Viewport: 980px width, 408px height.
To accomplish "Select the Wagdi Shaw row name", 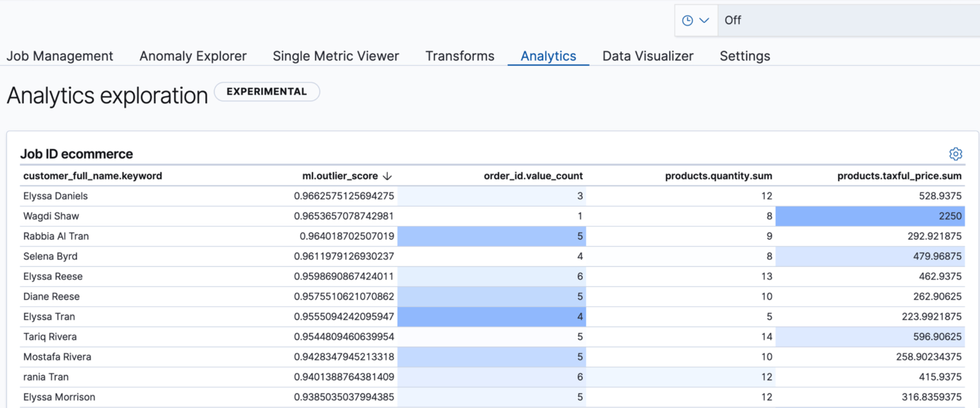I will [51, 216].
